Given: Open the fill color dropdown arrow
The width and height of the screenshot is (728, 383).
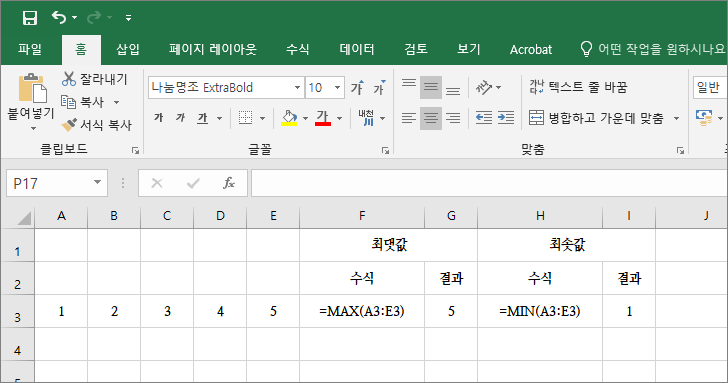Looking at the screenshot, I should tap(305, 118).
